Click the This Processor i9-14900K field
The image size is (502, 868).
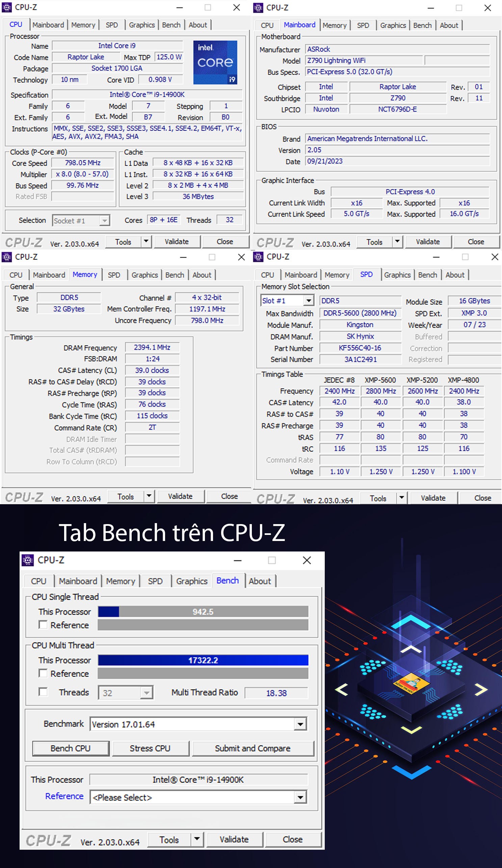click(199, 780)
